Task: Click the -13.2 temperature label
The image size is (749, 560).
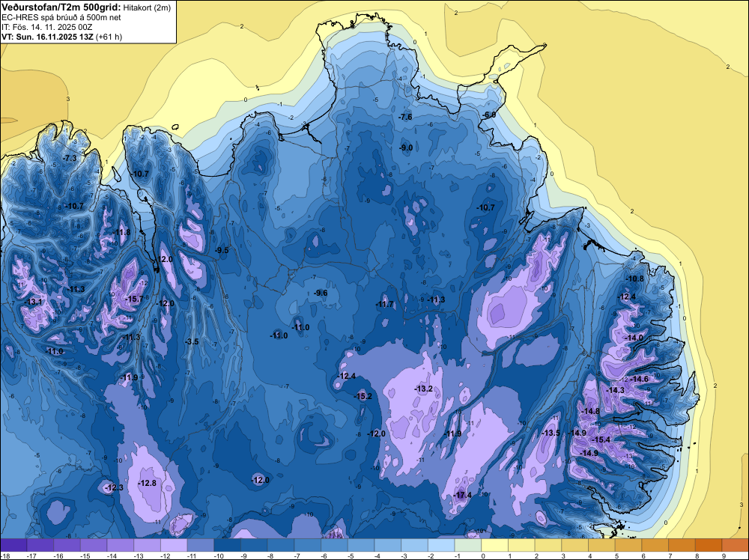Action: tap(424, 389)
